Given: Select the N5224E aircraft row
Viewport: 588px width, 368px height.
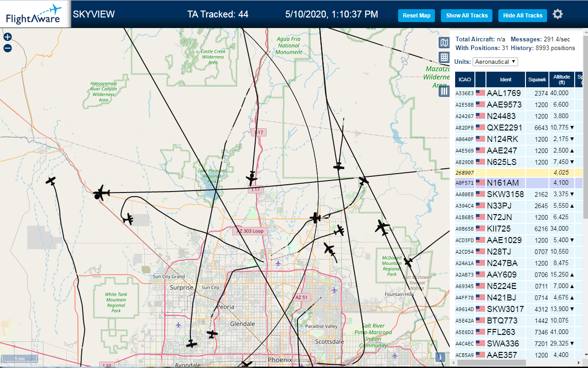Looking at the screenshot, I should pos(519,286).
